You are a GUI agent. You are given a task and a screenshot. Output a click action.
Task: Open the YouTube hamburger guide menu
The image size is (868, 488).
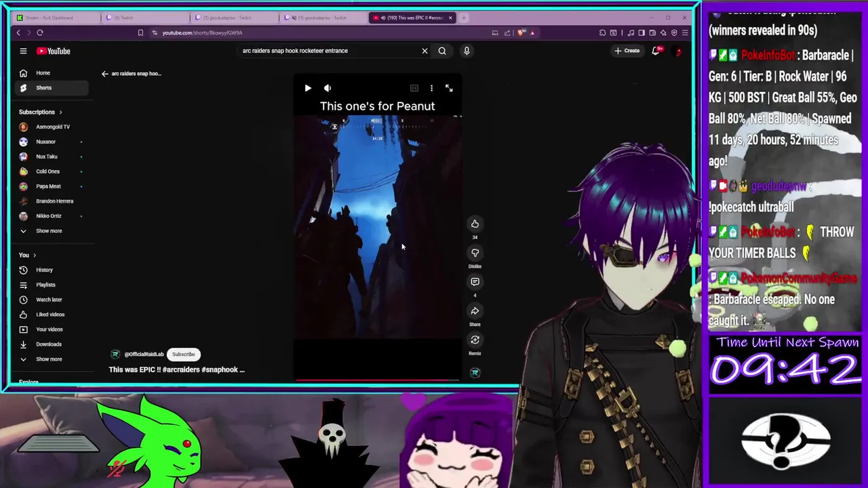tap(23, 51)
